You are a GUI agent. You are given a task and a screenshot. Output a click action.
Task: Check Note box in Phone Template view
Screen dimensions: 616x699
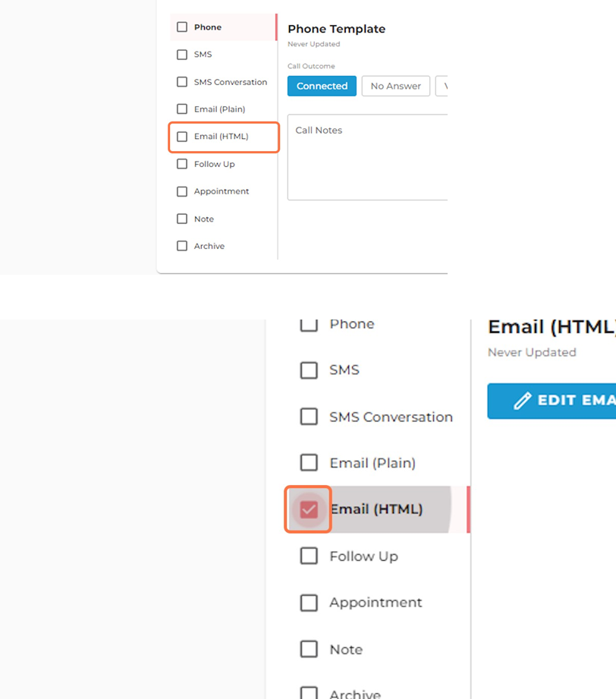[182, 219]
